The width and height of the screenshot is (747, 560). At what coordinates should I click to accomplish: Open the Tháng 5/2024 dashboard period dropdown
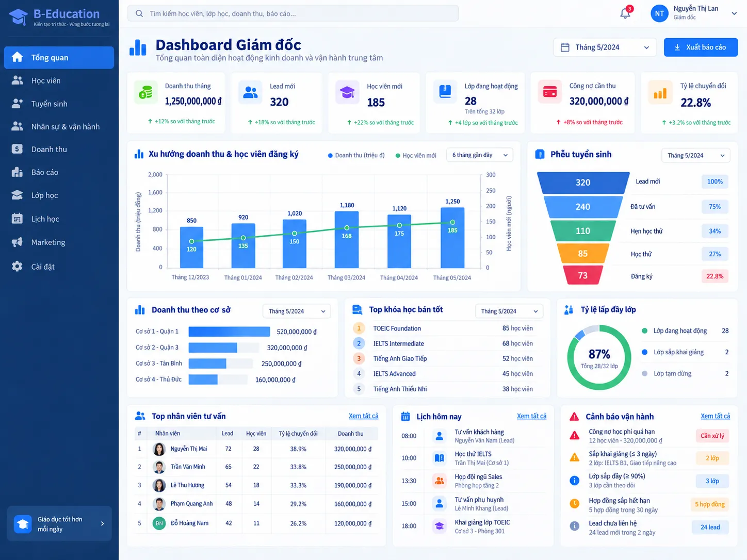tap(605, 47)
